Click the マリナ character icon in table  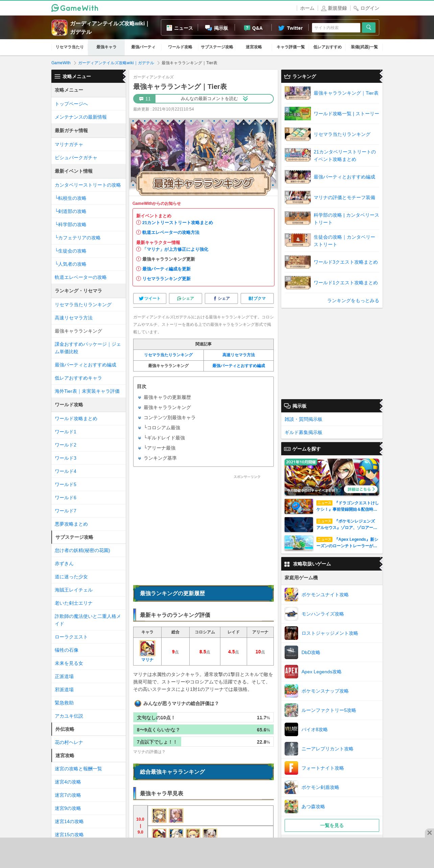[147, 648]
